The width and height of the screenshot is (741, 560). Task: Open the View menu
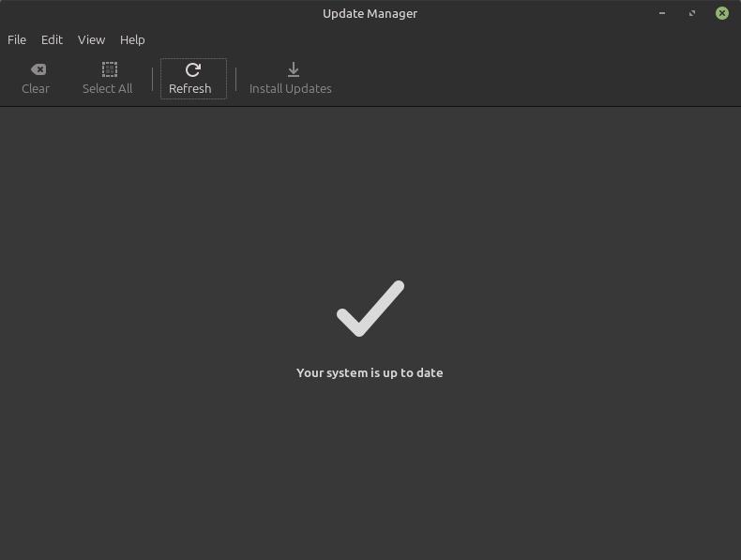[x=91, y=39]
